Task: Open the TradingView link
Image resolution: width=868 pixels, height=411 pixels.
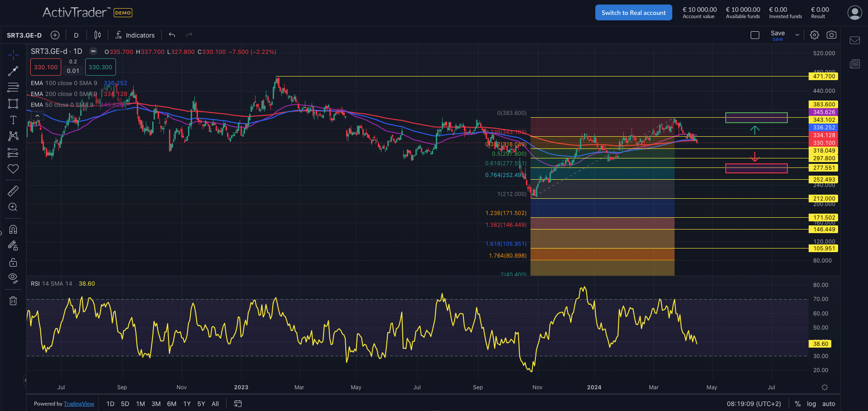Action: [79, 404]
